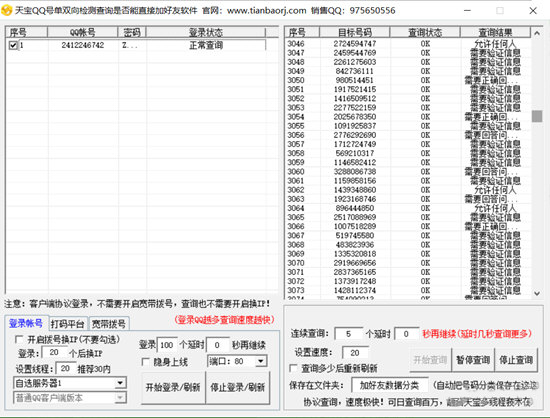The width and height of the screenshot is (550, 418).
Task: Click the 正常查询 status cell
Action: point(206,45)
